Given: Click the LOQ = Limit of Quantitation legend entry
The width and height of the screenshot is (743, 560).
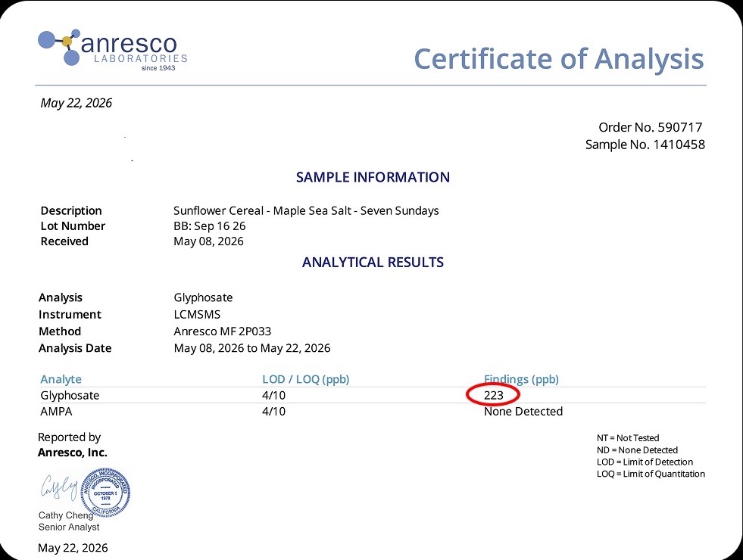Looking at the screenshot, I should (x=651, y=474).
